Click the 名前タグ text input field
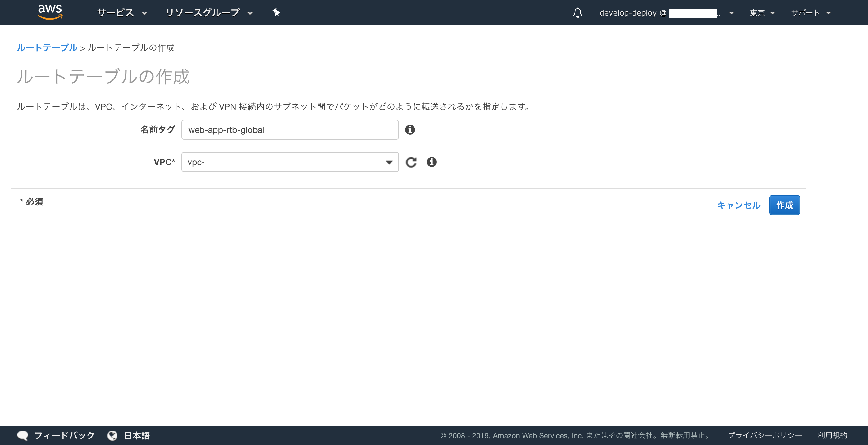This screenshot has height=445, width=868. click(290, 130)
